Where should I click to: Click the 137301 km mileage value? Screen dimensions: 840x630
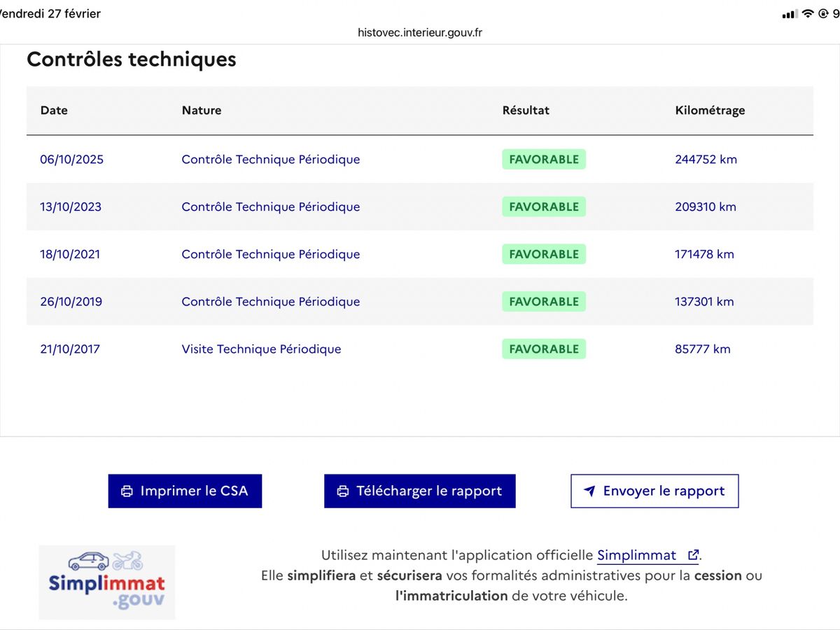[704, 302]
